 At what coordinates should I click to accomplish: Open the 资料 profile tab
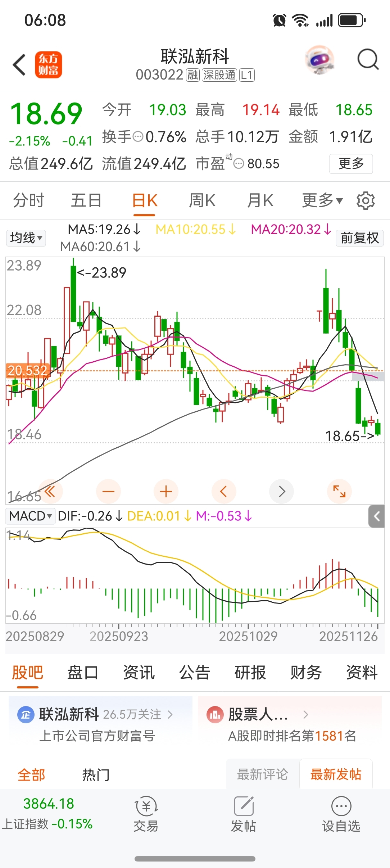click(362, 672)
